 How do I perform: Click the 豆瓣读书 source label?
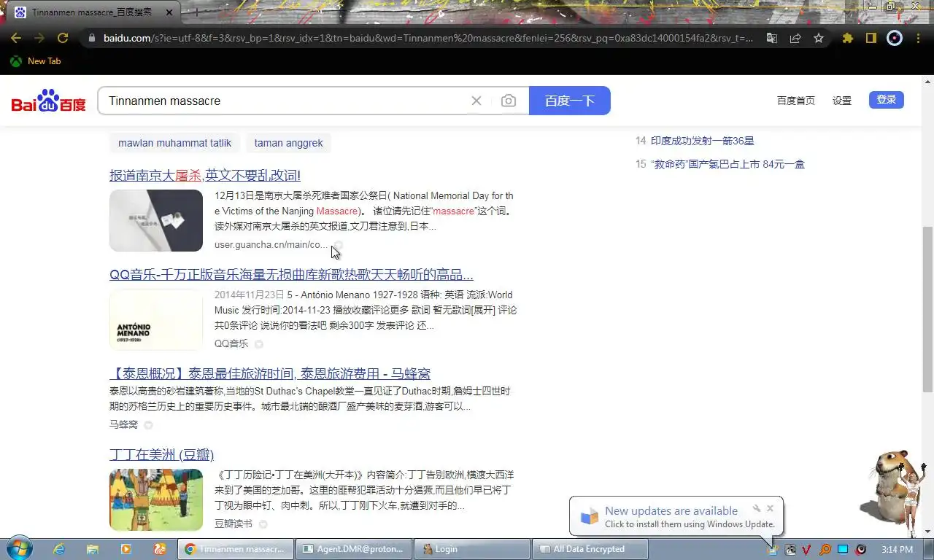233,524
